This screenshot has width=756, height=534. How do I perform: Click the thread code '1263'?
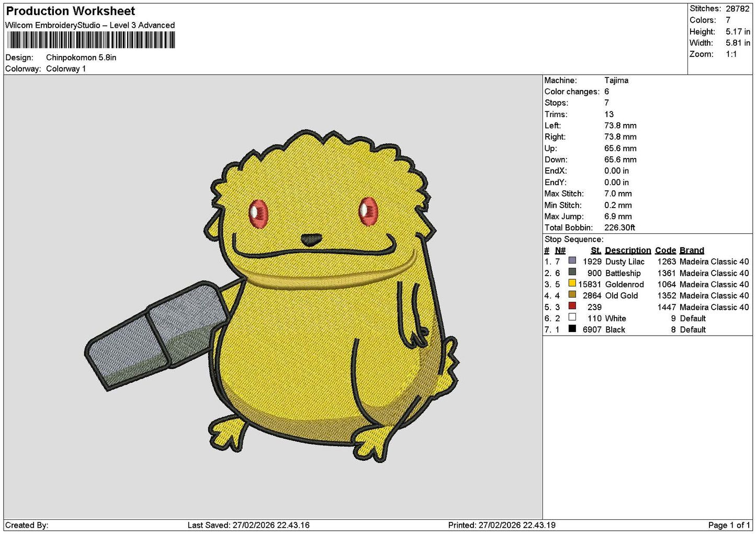(667, 262)
